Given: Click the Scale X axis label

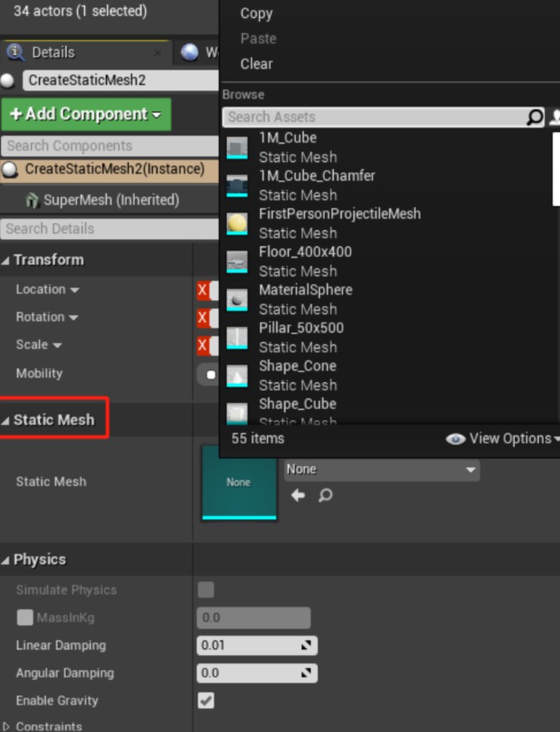Looking at the screenshot, I should click(x=202, y=345).
